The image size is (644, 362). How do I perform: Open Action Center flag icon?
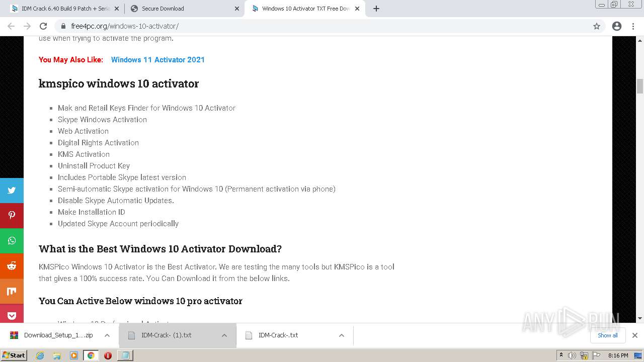click(x=596, y=355)
